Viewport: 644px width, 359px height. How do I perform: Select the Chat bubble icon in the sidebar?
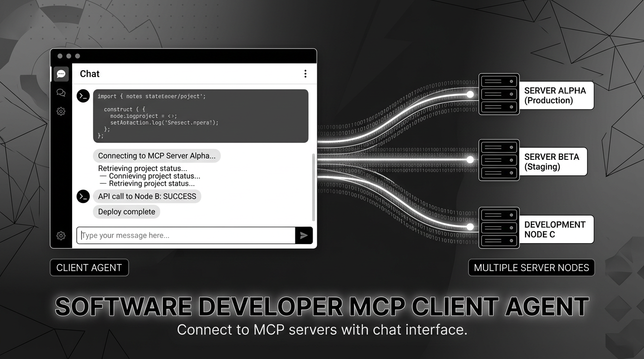[61, 74]
